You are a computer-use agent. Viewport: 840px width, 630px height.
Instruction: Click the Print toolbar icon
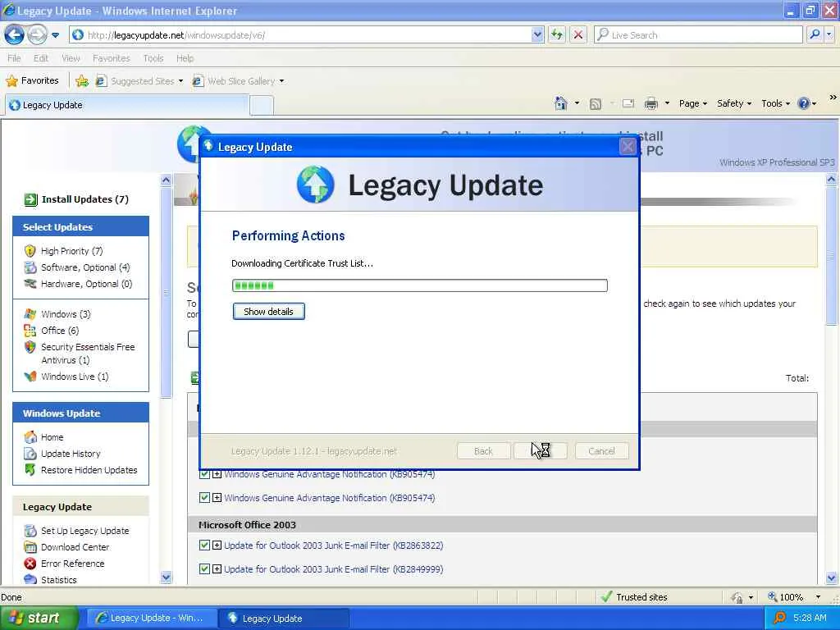tap(651, 103)
